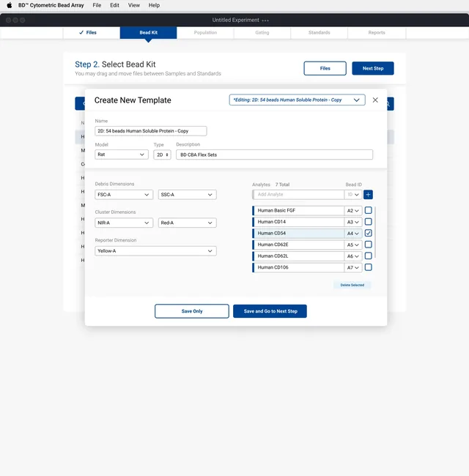Click Save Only button
Viewport: 469px width, 476px height.
point(192,311)
